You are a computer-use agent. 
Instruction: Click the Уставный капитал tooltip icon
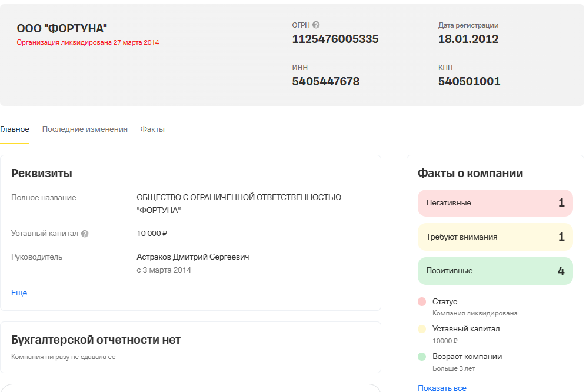click(x=85, y=234)
